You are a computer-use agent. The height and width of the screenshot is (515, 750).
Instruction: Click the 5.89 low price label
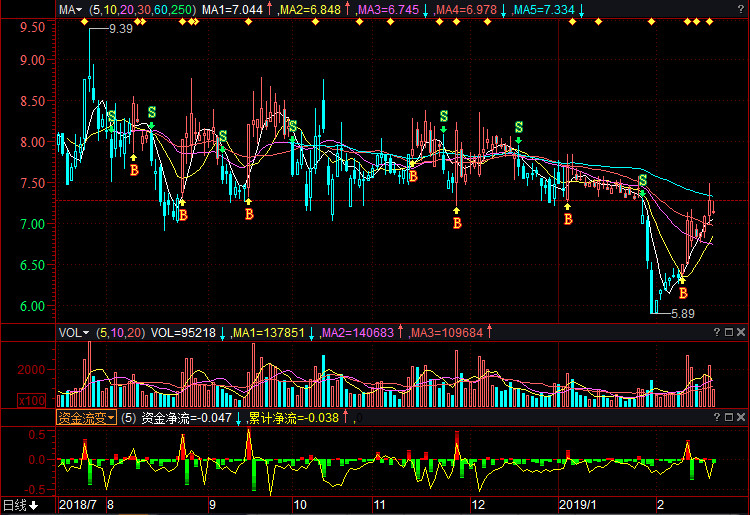pos(681,313)
